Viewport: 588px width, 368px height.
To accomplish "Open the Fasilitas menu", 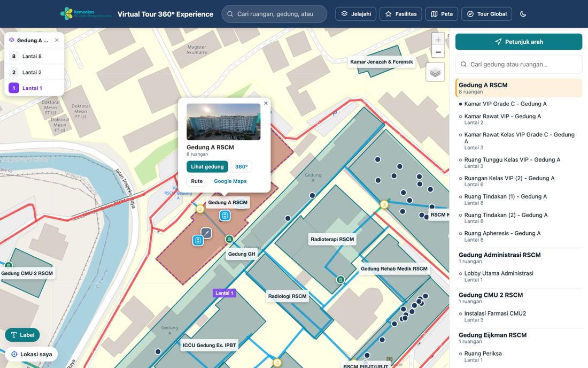I will pyautogui.click(x=401, y=14).
